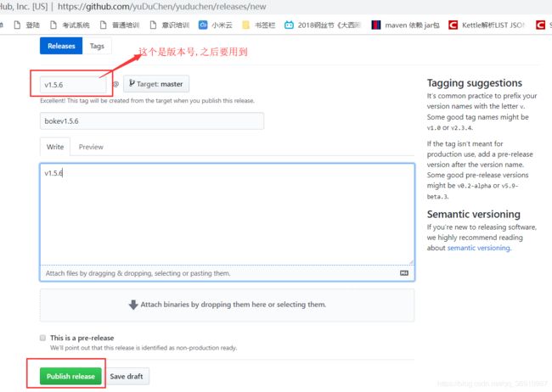
Task: Open the semantic versioning link
Action: tap(479, 248)
